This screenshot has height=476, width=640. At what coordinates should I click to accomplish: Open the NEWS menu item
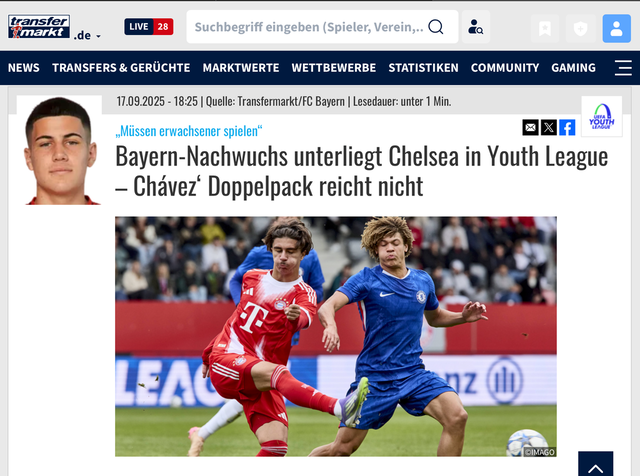point(24,68)
